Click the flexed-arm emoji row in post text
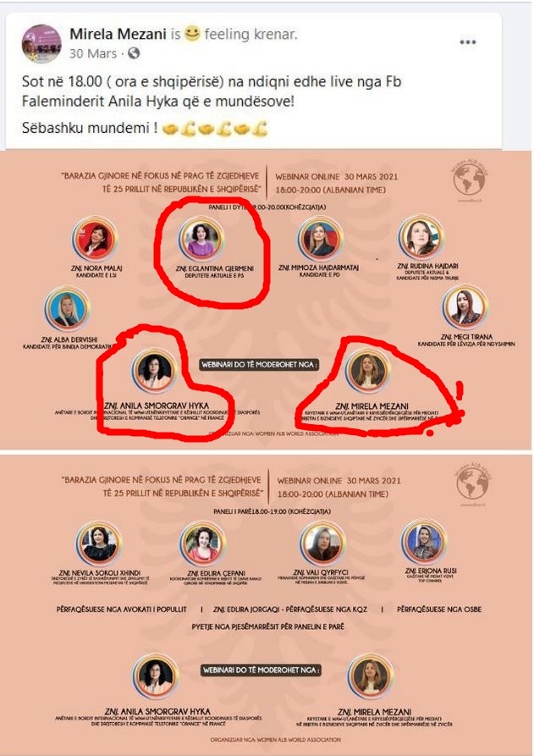The height and width of the screenshot is (756, 534). [x=214, y=129]
